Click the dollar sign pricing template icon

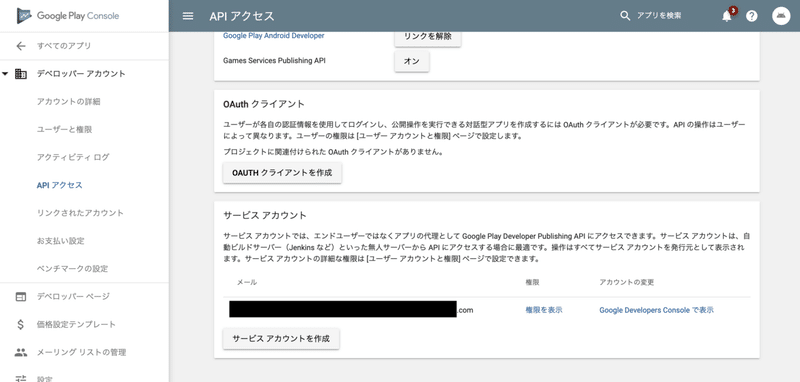(x=20, y=324)
